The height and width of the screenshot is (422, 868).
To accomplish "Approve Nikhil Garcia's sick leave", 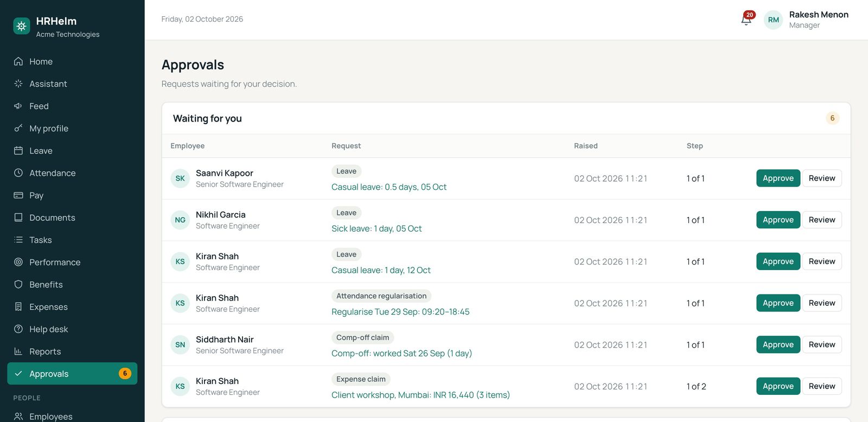I will pyautogui.click(x=778, y=220).
